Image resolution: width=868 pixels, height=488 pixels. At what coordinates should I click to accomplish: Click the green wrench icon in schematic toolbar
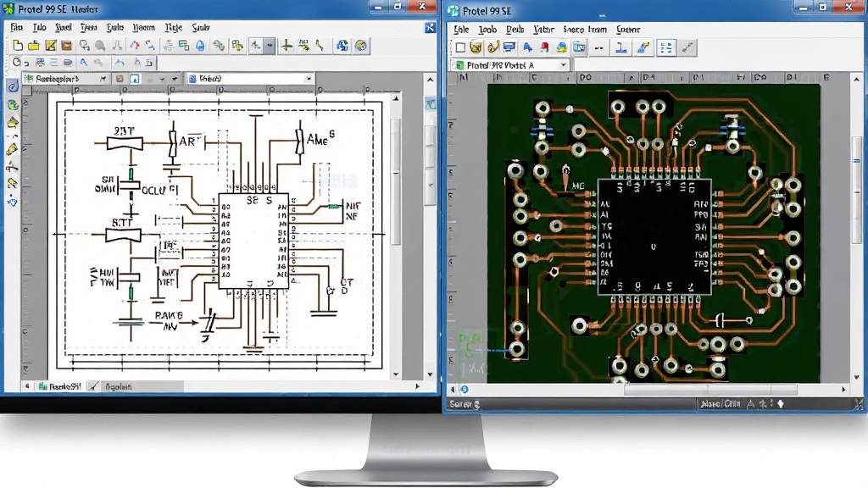[220, 46]
